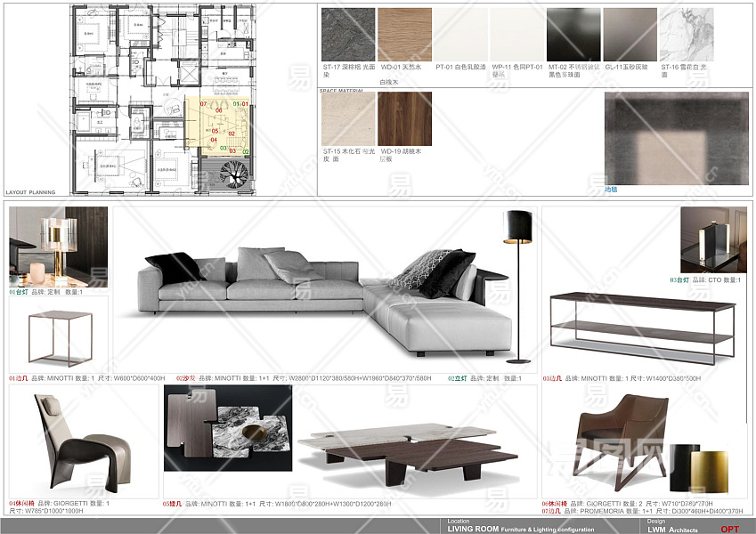Screen dimensions: 756x534
Task: Select the MT-02 black stainless steel swatch
Action: point(573,35)
